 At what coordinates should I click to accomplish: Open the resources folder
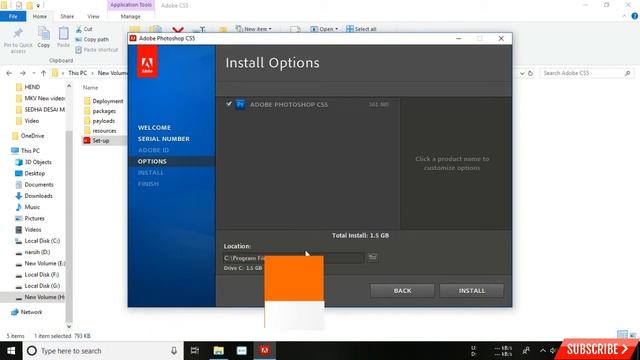click(100, 131)
